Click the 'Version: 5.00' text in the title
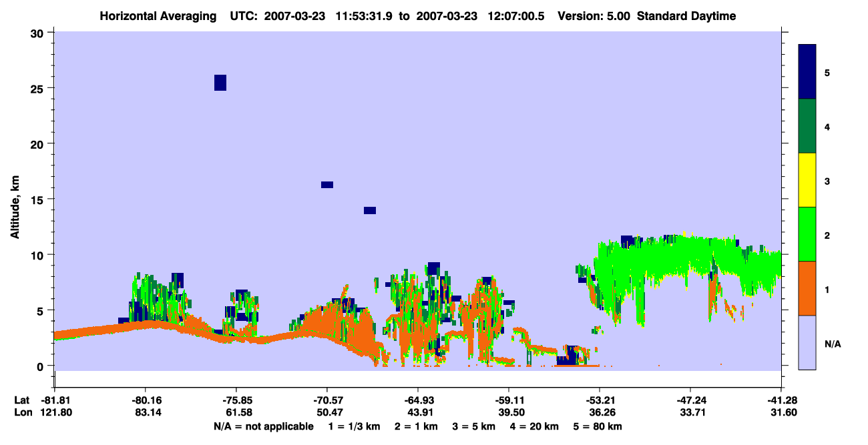Image resolution: width=868 pixels, height=445 pixels. coord(594,16)
